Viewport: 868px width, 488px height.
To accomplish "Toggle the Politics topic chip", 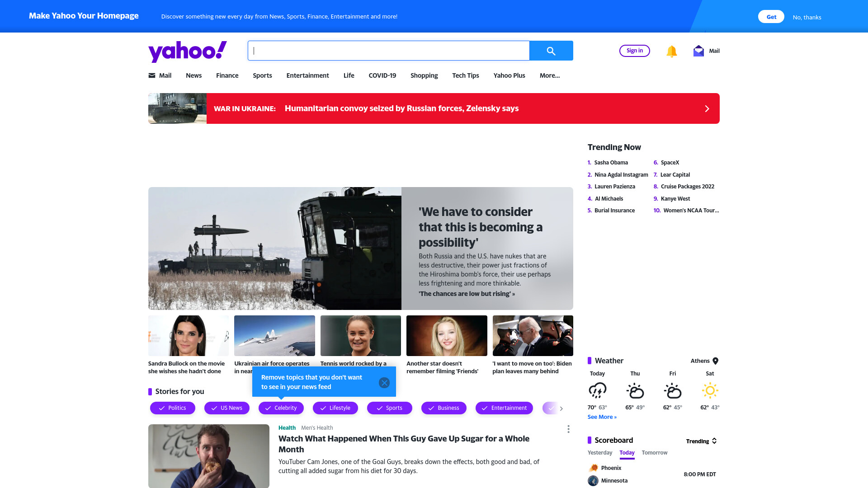I will 173,408.
